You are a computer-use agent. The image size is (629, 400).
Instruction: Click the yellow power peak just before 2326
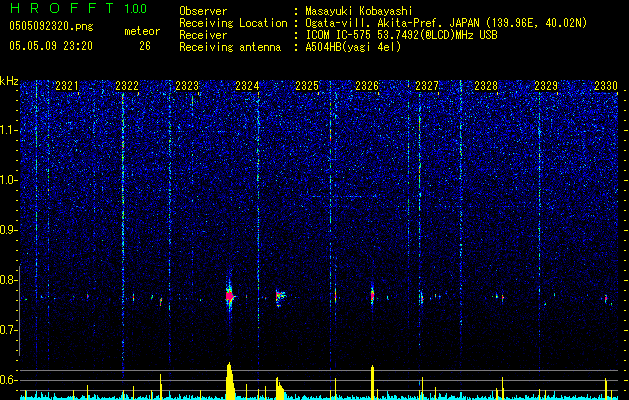(x=372, y=382)
